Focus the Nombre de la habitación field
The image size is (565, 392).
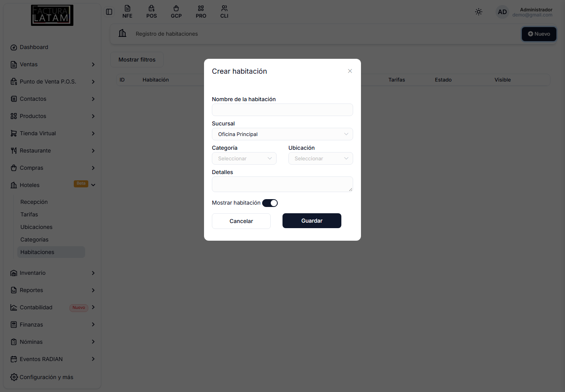pos(282,110)
